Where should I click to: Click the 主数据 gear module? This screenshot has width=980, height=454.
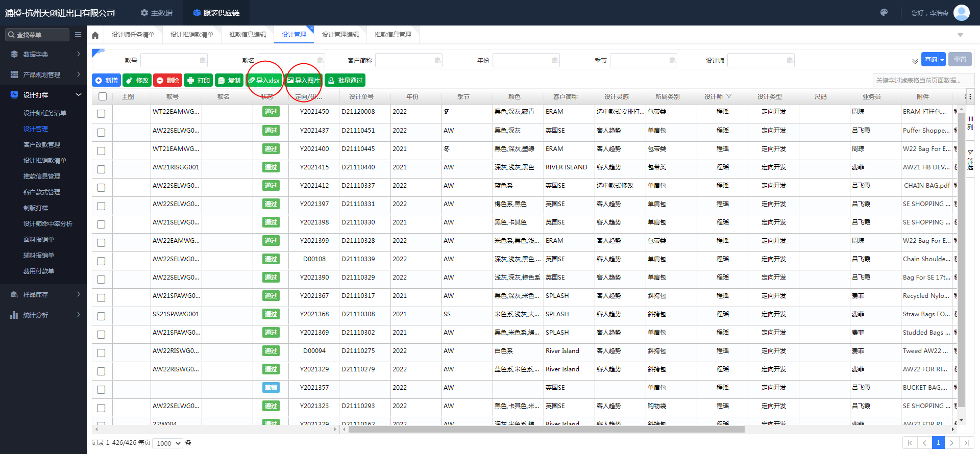click(x=157, y=13)
